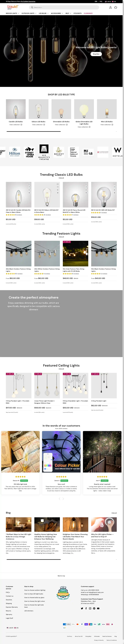Viewport: 124px width, 644px height.
Task: Open the No Quibble Guarantee link
Action: 28,1
